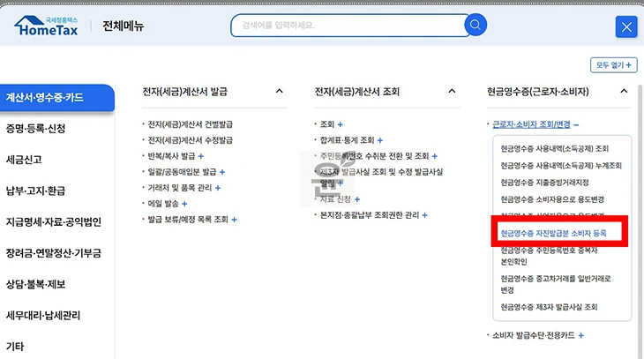The height and width of the screenshot is (359, 644).
Task: Close the full menu with X button
Action: click(x=626, y=27)
